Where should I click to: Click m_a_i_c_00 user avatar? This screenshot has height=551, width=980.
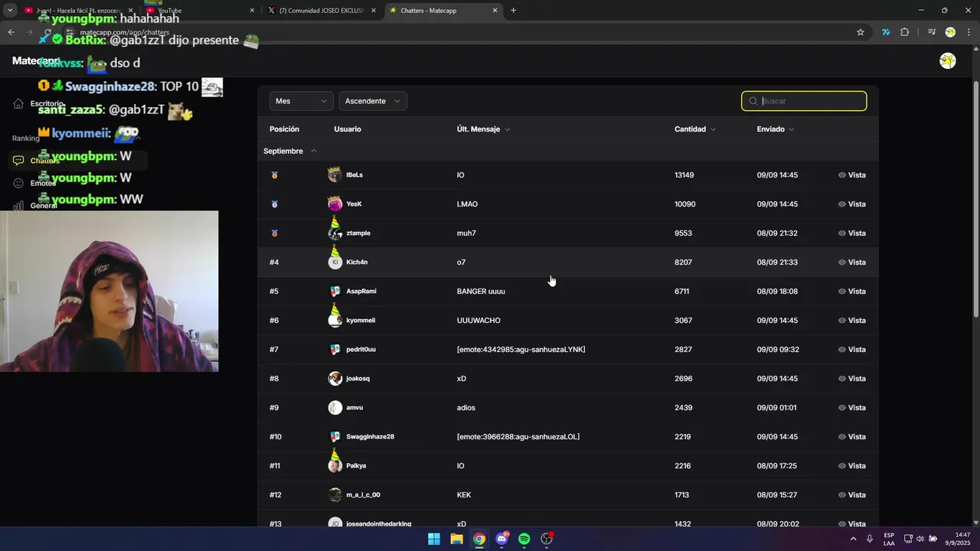[335, 495]
